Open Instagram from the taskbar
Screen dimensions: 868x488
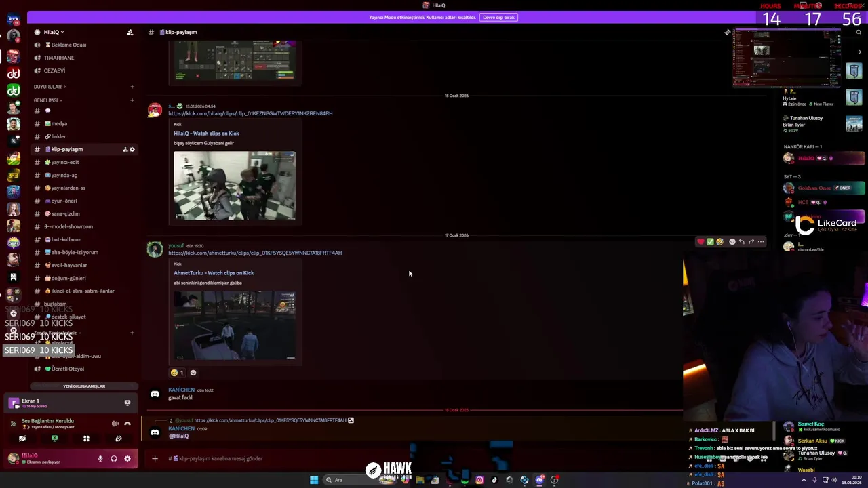[x=479, y=480]
